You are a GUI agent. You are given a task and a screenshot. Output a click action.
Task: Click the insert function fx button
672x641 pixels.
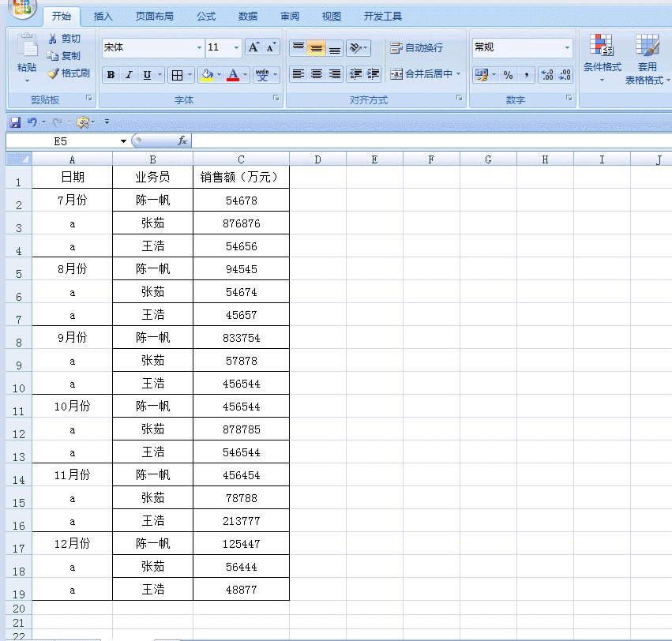(182, 141)
